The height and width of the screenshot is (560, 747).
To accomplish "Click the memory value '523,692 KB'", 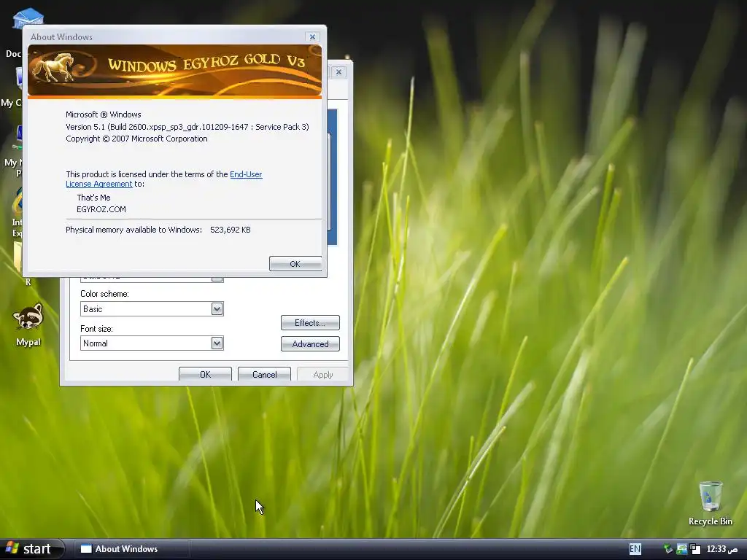I will click(230, 230).
